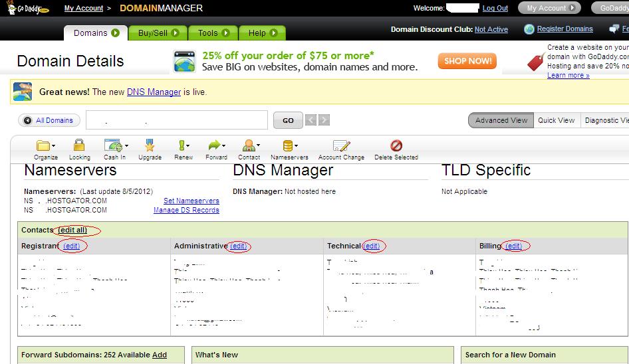The image size is (629, 364).
Task: Click the Log Out link
Action: click(x=495, y=8)
